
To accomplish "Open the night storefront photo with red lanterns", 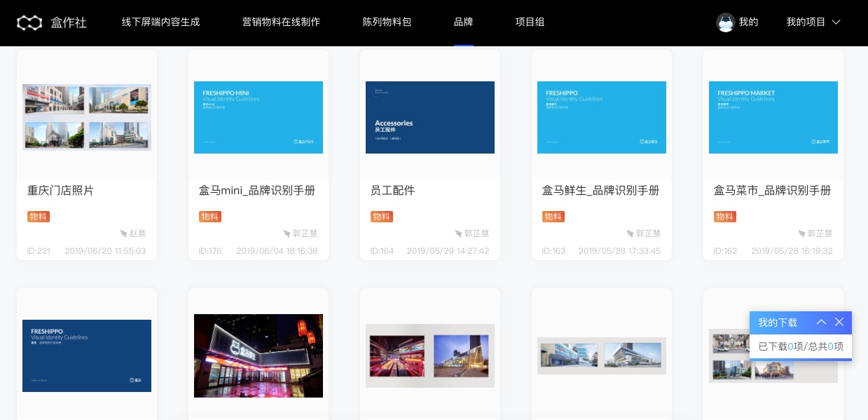I will pyautogui.click(x=259, y=355).
